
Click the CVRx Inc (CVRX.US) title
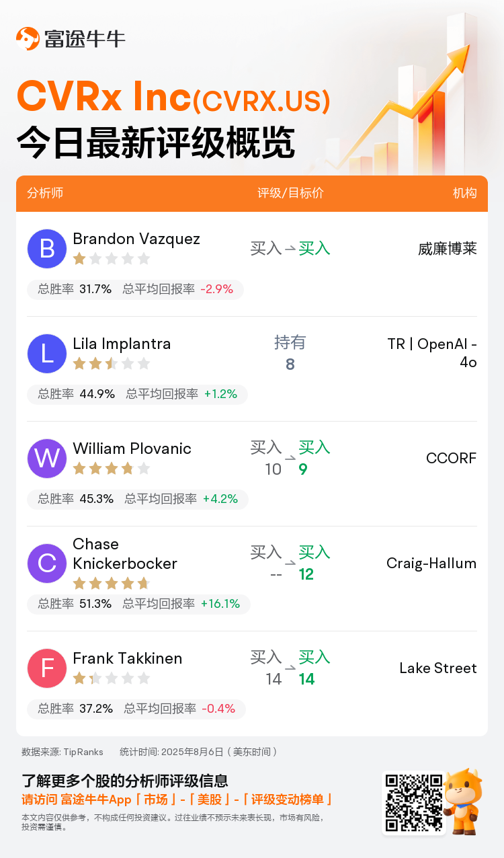173,97
